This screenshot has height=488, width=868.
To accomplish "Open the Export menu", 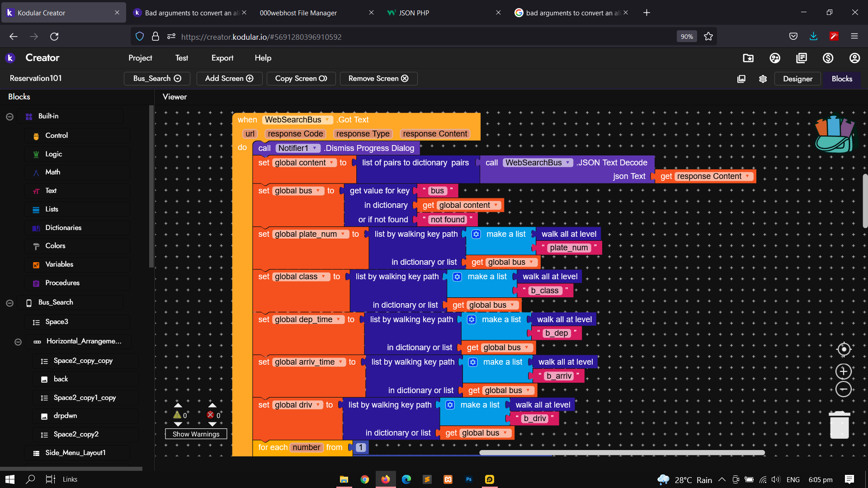I will 222,58.
